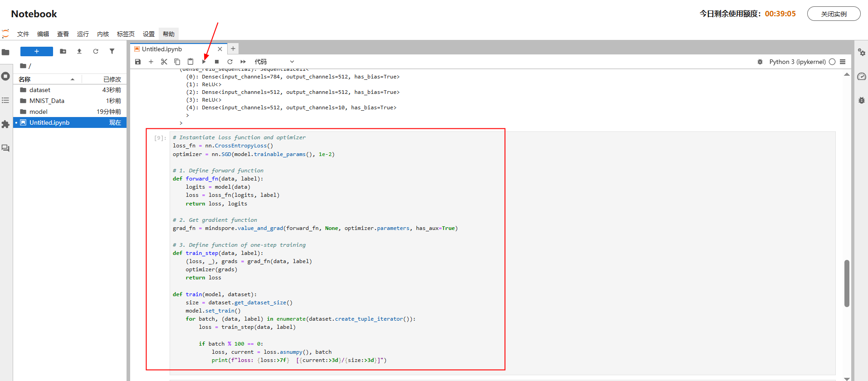Copy the selected cell icon
Image resolution: width=868 pixels, height=381 pixels.
(x=177, y=62)
